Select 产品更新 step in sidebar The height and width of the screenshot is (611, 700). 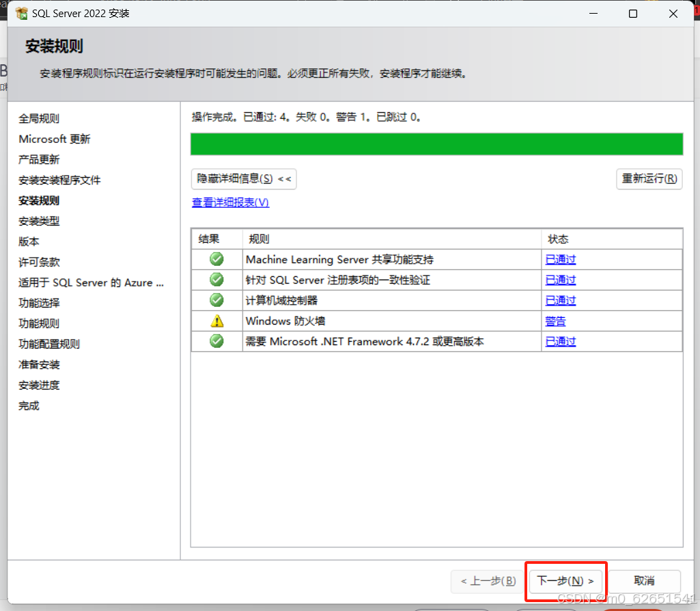[x=39, y=159]
